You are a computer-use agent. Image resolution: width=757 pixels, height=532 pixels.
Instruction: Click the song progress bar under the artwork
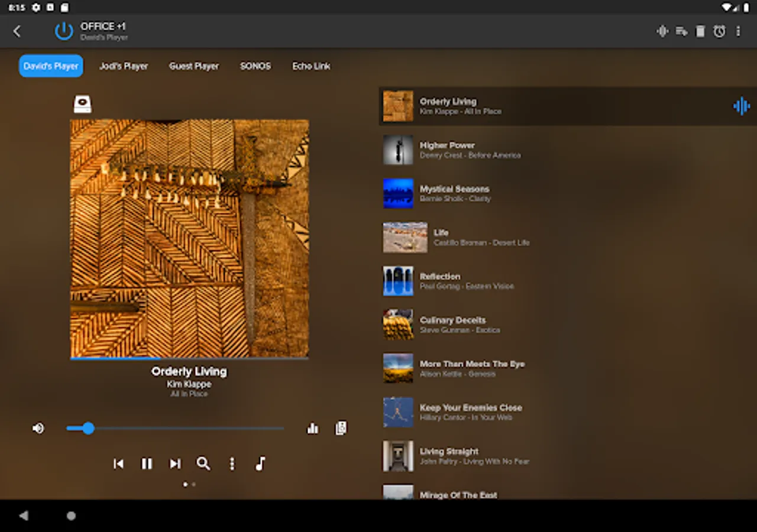pyautogui.click(x=189, y=358)
